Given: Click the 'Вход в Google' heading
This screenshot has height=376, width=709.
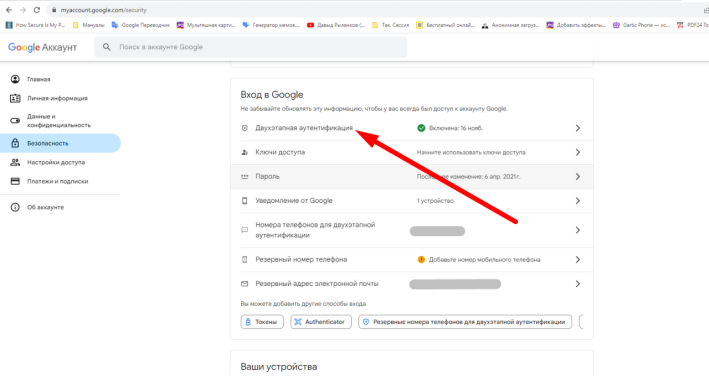Looking at the screenshot, I should (x=272, y=95).
